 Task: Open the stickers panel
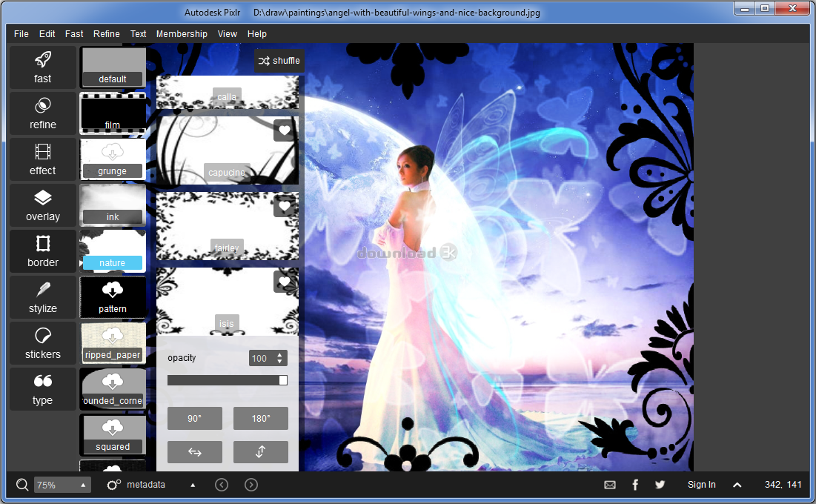tap(42, 343)
